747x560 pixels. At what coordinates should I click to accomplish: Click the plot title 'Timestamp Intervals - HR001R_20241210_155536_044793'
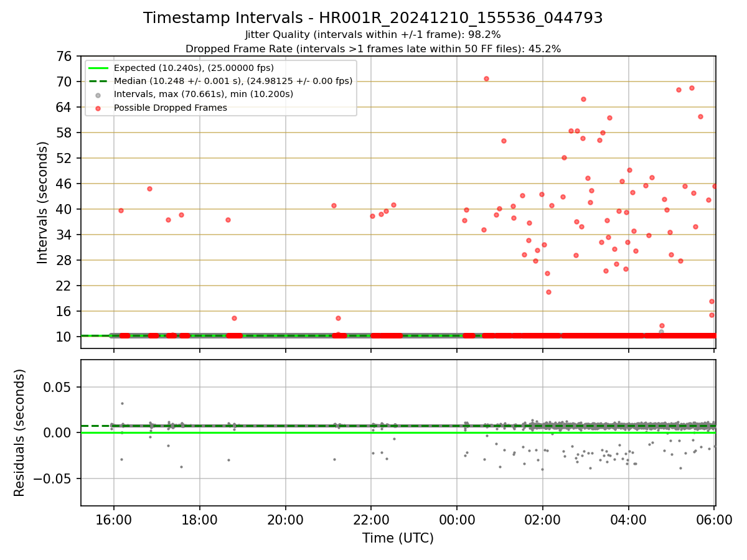[x=373, y=18]
